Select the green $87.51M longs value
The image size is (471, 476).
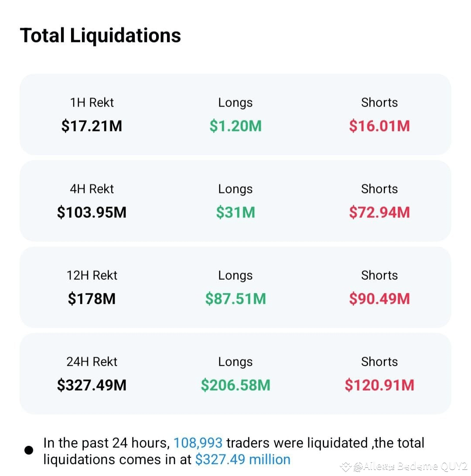coord(235,299)
